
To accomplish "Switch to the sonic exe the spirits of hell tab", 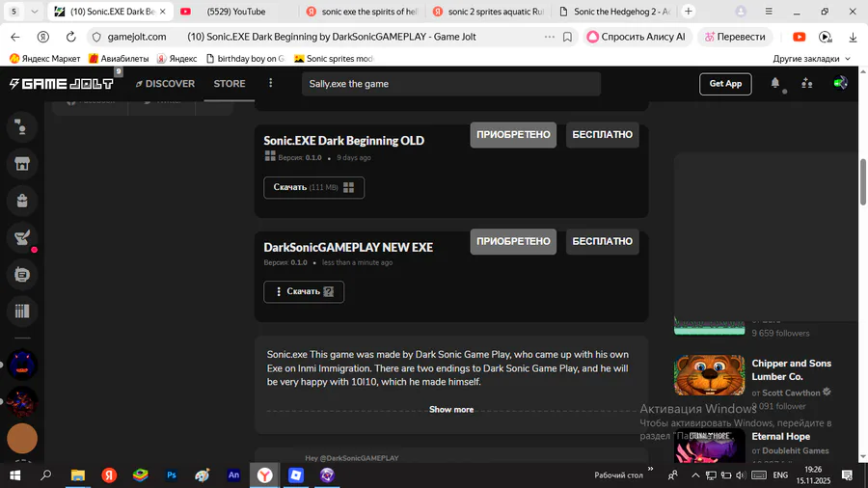I will tap(364, 11).
